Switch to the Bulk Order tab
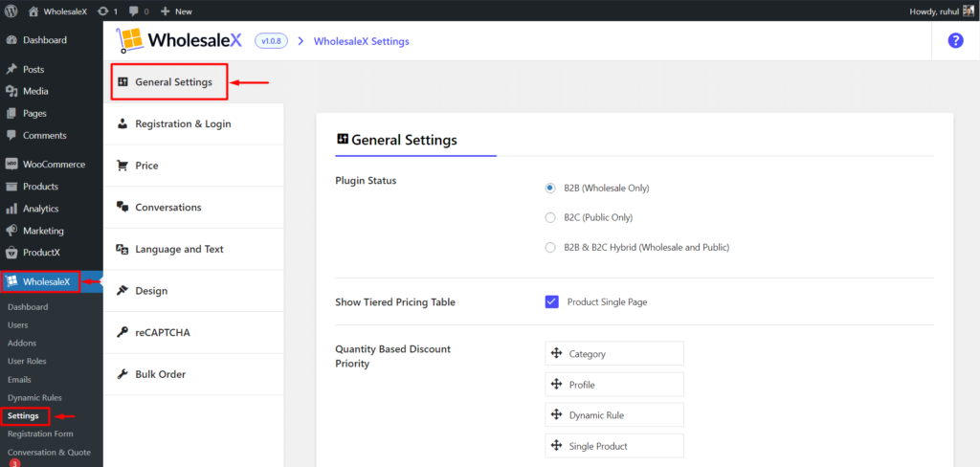 coord(193,374)
